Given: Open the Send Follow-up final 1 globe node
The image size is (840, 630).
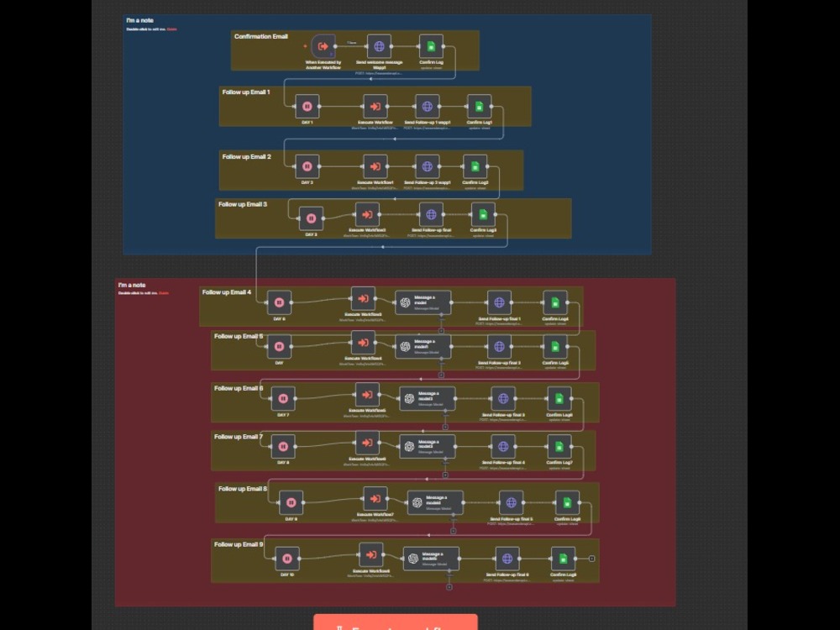Looking at the screenshot, I should pos(499,302).
